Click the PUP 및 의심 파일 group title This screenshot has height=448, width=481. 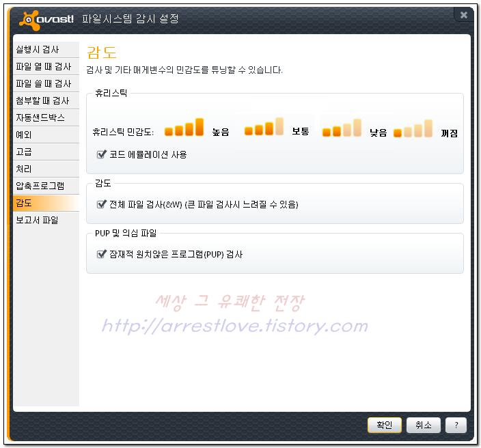coord(126,234)
